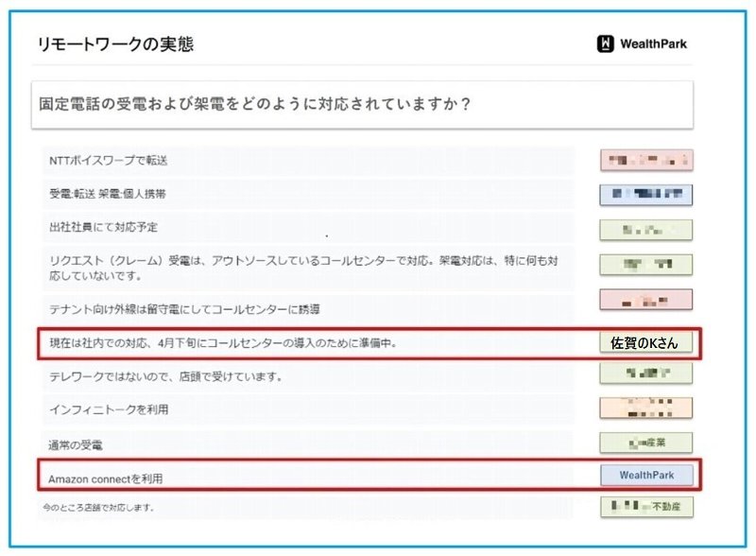
Task: Click the name tag ending in 産業
Action: 646,443
